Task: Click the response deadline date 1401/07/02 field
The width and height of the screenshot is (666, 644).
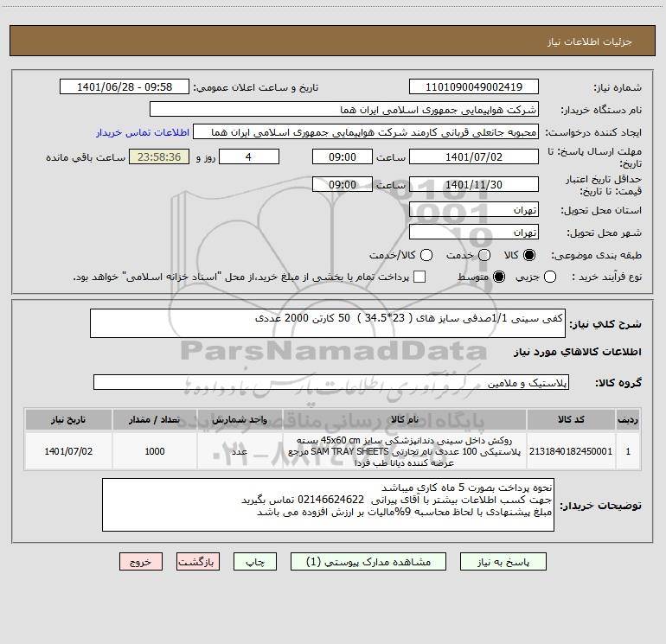Action: 474,156
